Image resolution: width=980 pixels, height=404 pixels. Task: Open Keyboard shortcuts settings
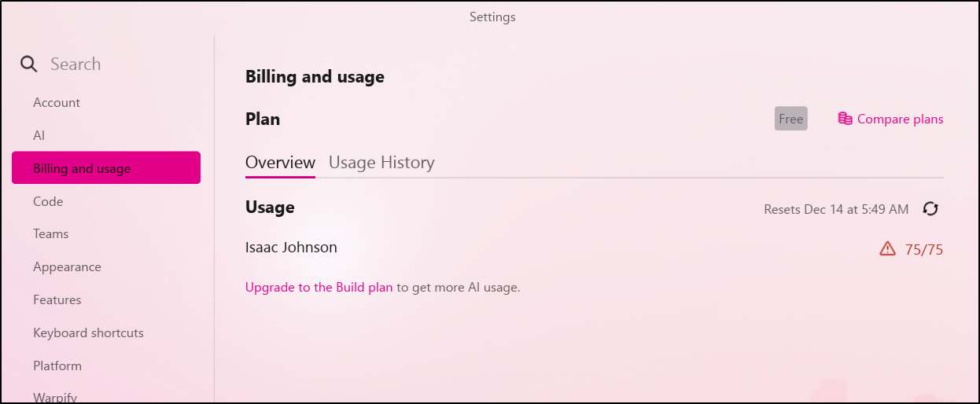pos(88,333)
